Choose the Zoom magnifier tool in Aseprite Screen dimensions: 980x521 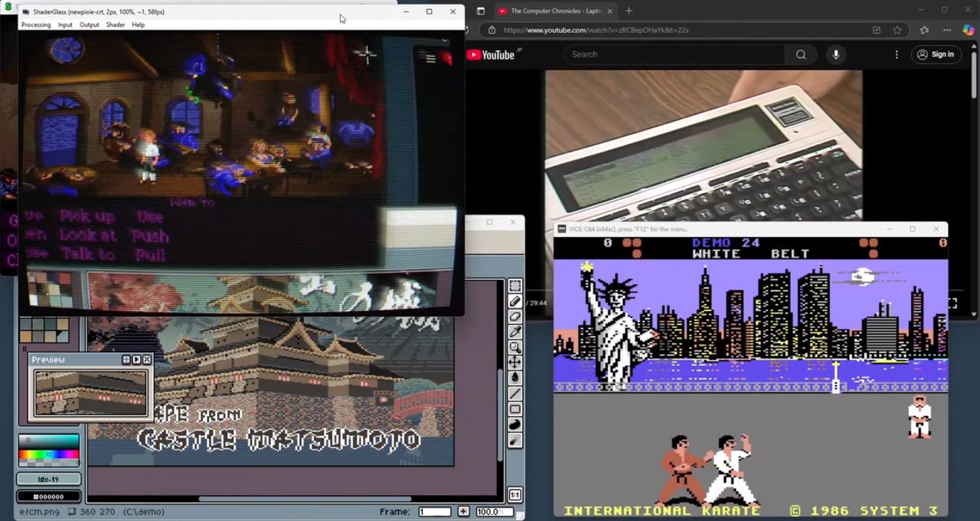[x=515, y=347]
